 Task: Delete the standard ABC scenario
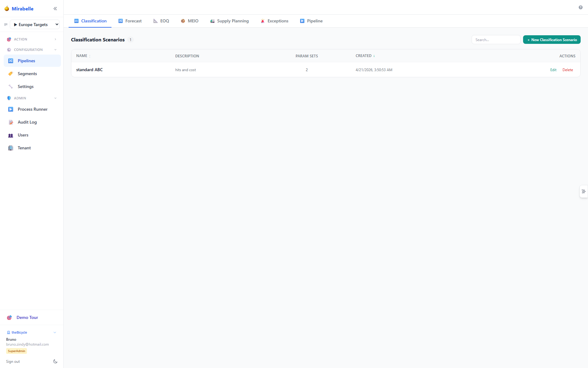coord(567,70)
